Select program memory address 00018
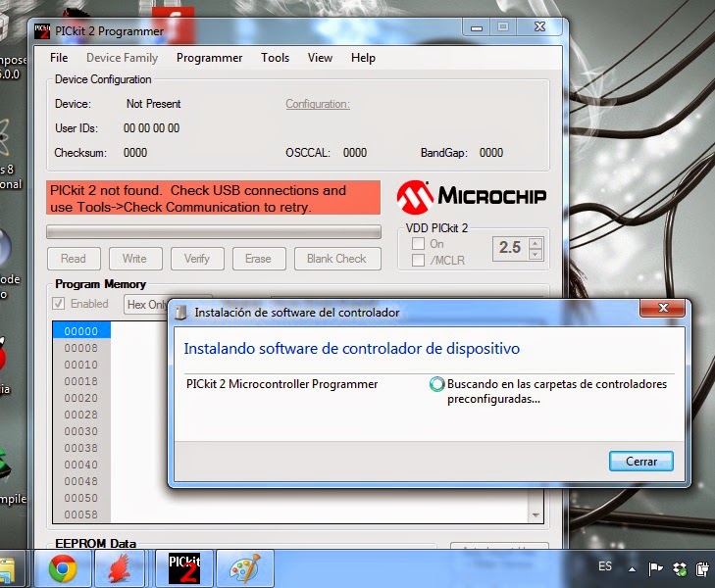The height and width of the screenshot is (588, 715). click(x=81, y=381)
